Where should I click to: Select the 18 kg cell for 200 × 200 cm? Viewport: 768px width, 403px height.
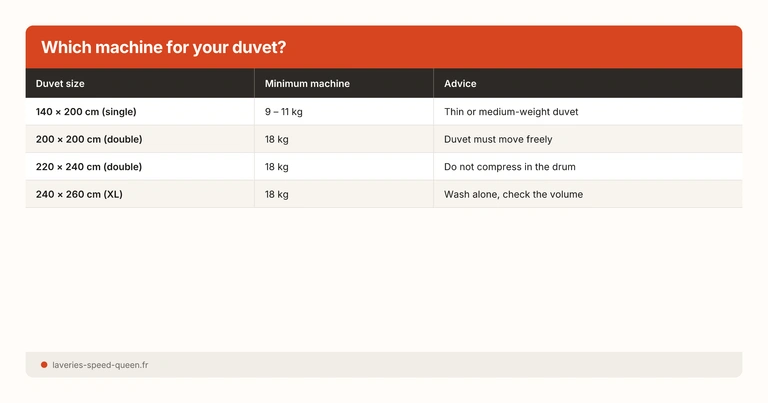(x=277, y=139)
